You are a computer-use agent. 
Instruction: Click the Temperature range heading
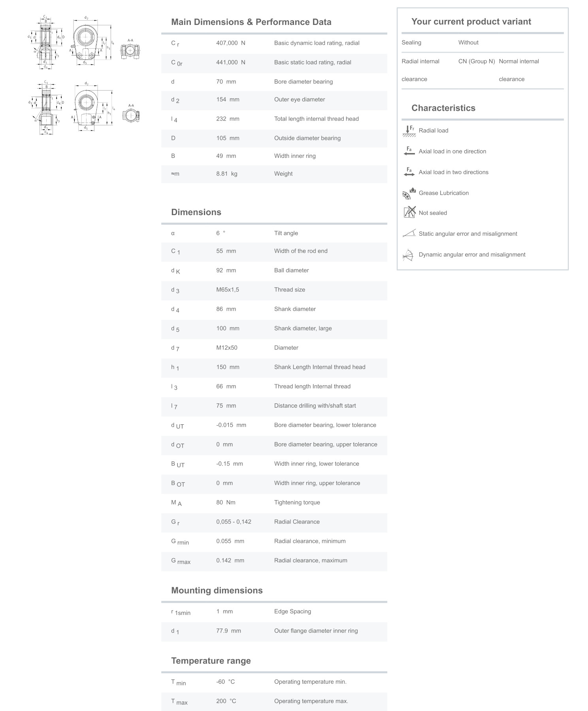(211, 661)
